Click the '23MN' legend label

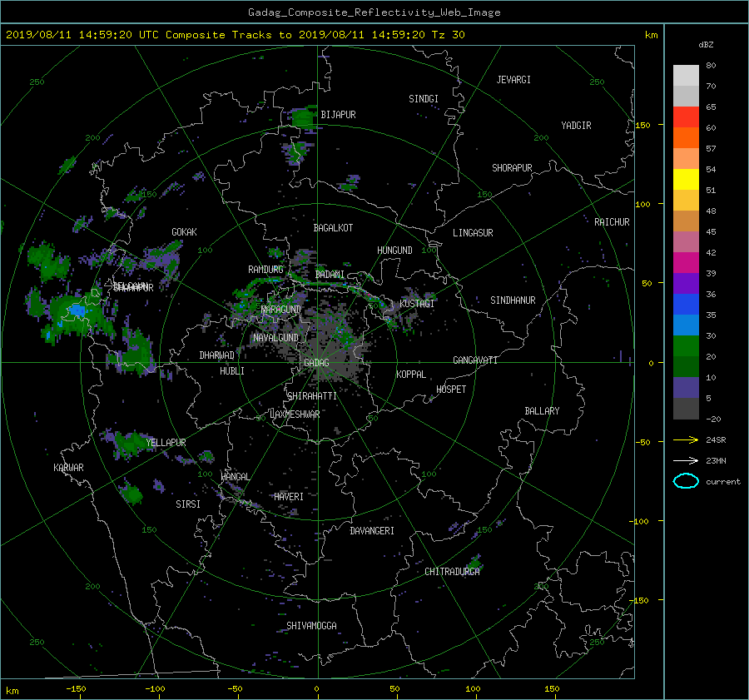tap(716, 461)
